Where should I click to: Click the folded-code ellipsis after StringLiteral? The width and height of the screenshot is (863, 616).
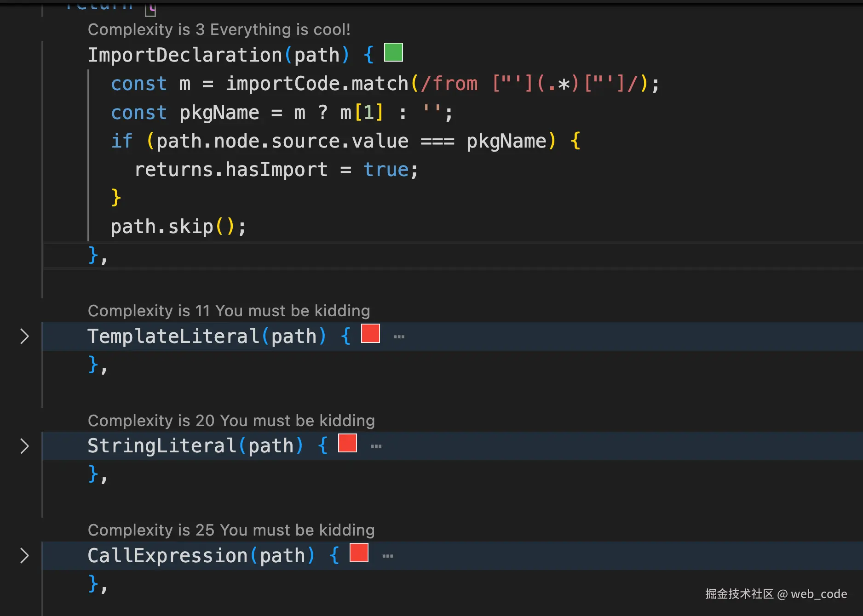click(376, 446)
